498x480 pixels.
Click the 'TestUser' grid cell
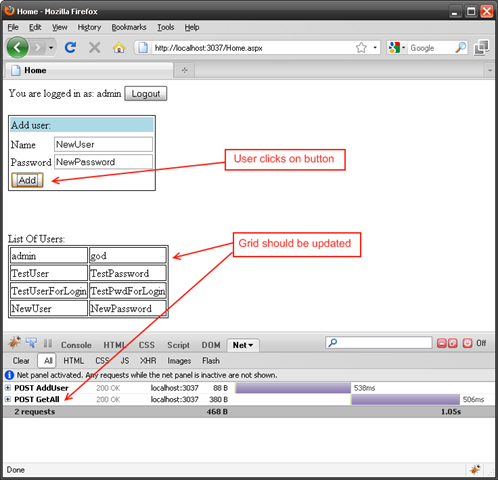(49, 273)
